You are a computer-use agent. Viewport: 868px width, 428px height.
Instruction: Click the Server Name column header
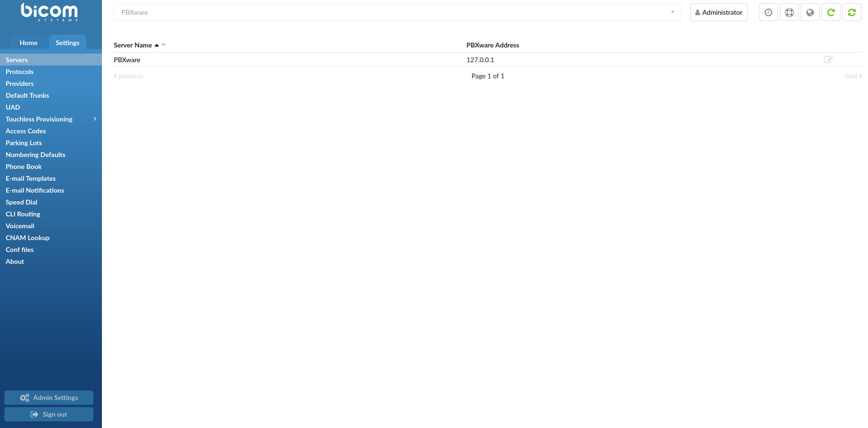tap(133, 45)
